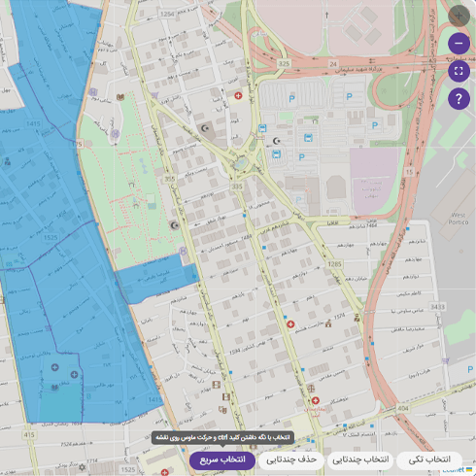The height and width of the screenshot is (476, 476).
Task: Click the upper cinema film icon
Action: tap(217, 385)
